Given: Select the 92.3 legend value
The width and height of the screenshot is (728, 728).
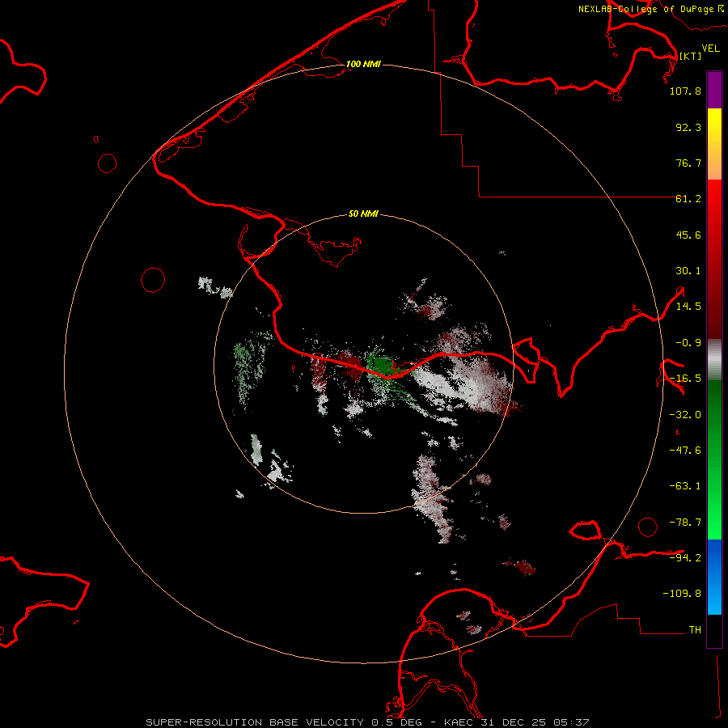Looking at the screenshot, I should pos(688,127).
